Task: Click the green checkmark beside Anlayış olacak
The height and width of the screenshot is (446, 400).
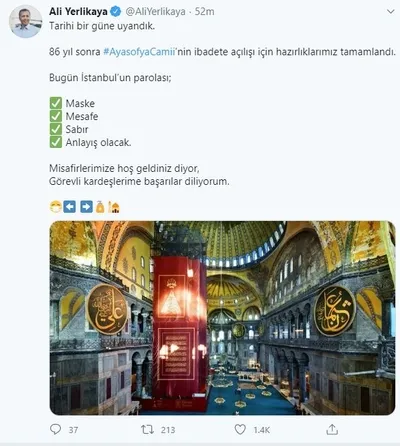Action: pos(56,142)
